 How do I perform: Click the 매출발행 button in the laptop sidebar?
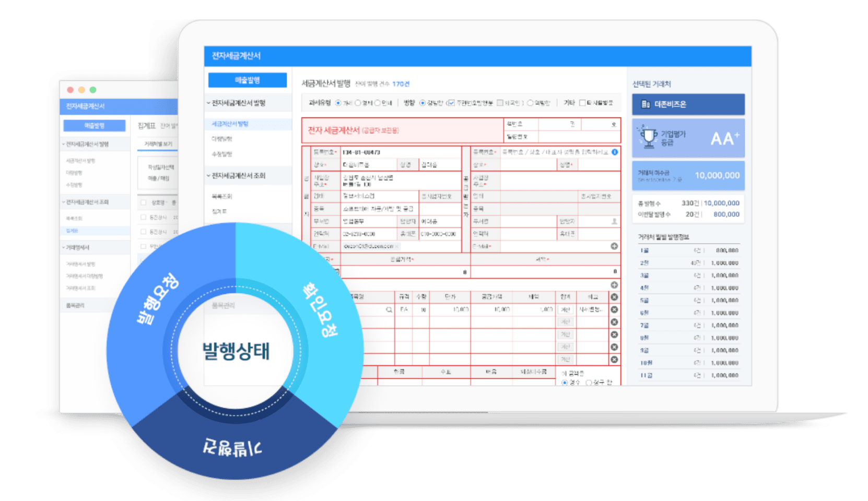point(248,80)
